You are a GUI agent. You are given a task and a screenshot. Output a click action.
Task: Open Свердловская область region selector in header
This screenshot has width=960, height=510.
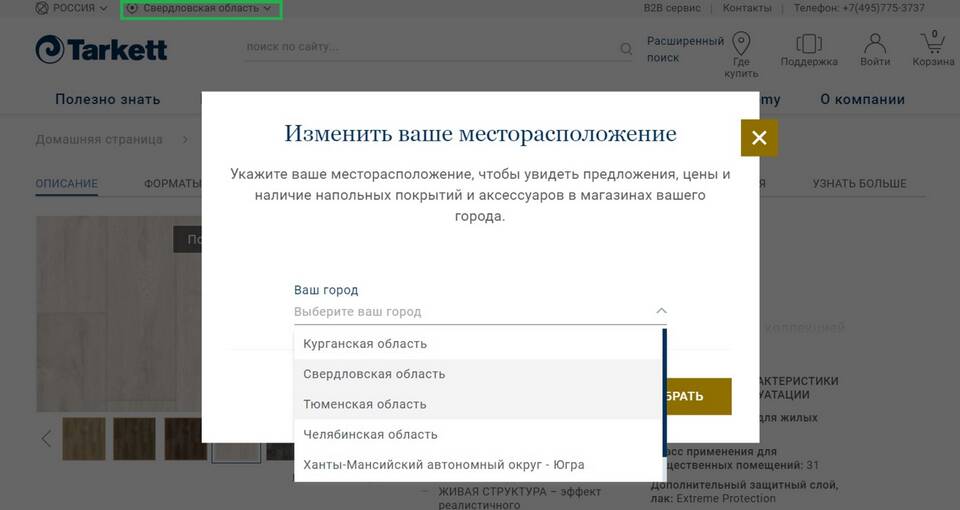click(201, 9)
